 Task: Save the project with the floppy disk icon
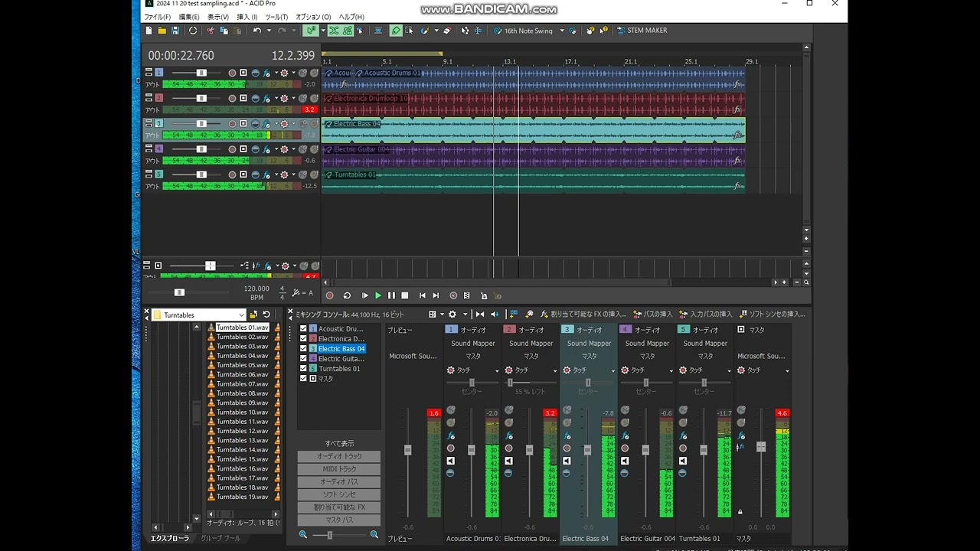175,31
